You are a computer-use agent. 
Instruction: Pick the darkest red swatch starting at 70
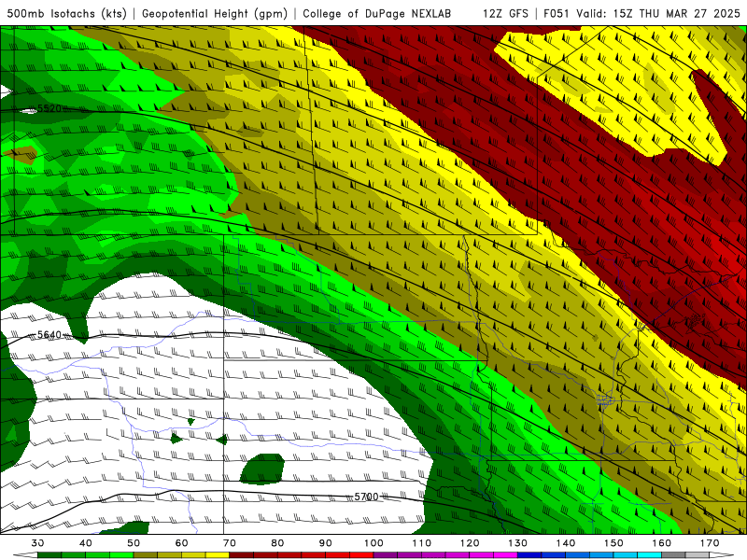coord(242,555)
